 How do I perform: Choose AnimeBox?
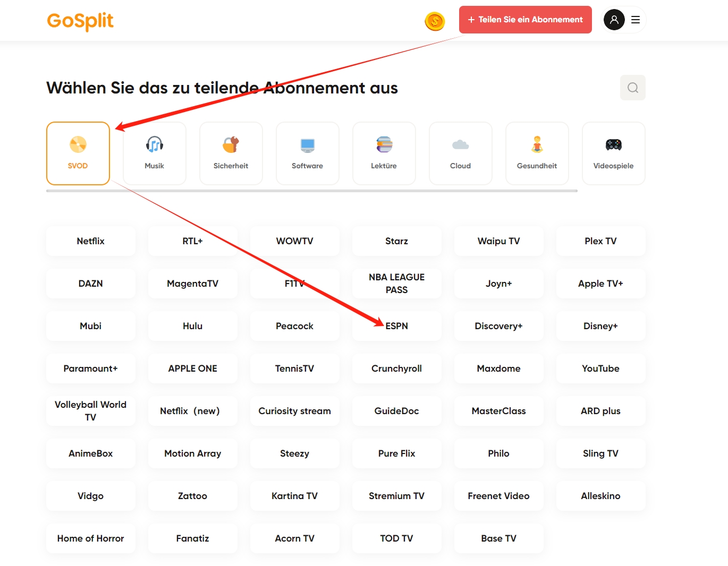[x=91, y=453]
